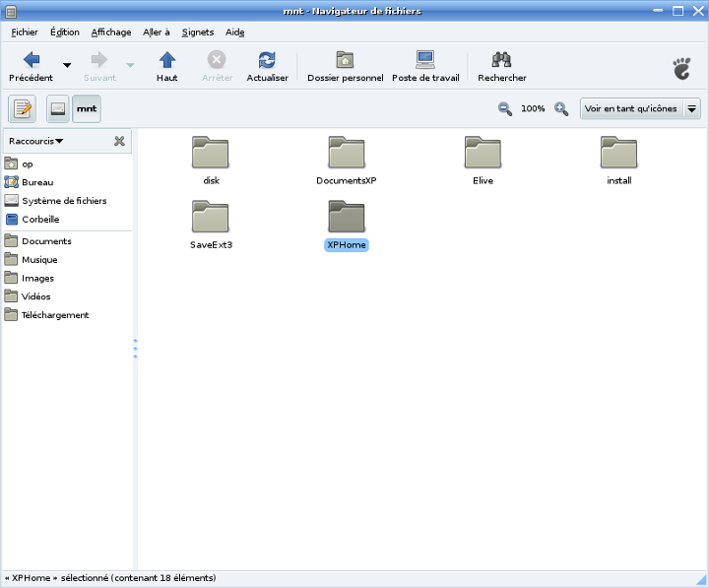Click the DocumentsXP folder name label
The height and width of the screenshot is (588, 709).
[x=347, y=180]
